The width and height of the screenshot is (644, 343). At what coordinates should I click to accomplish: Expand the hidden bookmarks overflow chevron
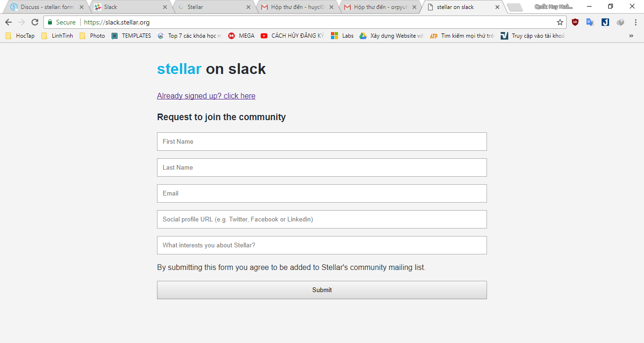tap(631, 36)
